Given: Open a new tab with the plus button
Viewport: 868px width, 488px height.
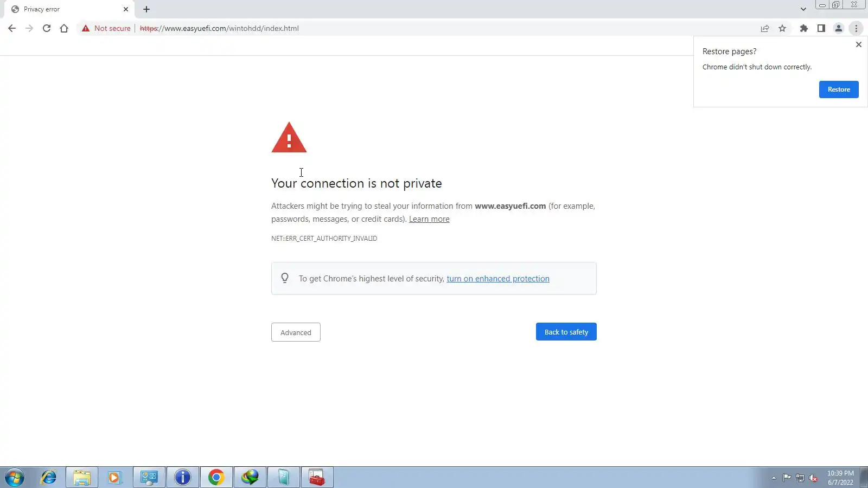Looking at the screenshot, I should click(146, 9).
